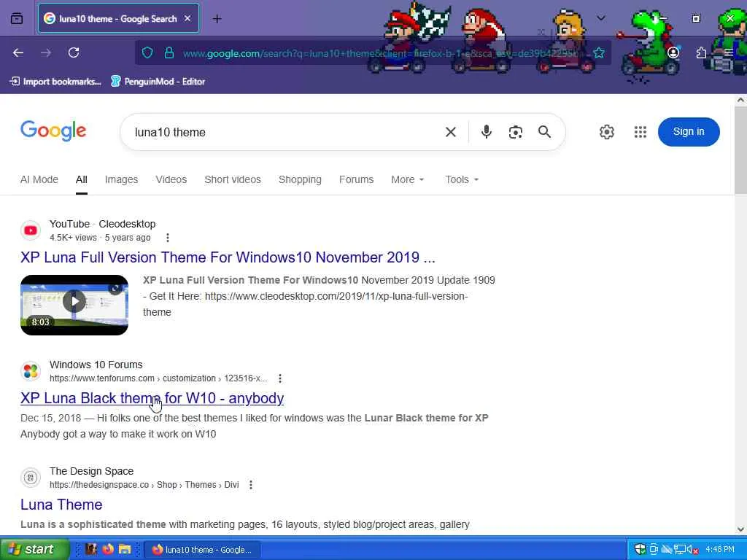Click the muted volume tray icon
Viewport: 747px width, 560px height.
click(693, 550)
